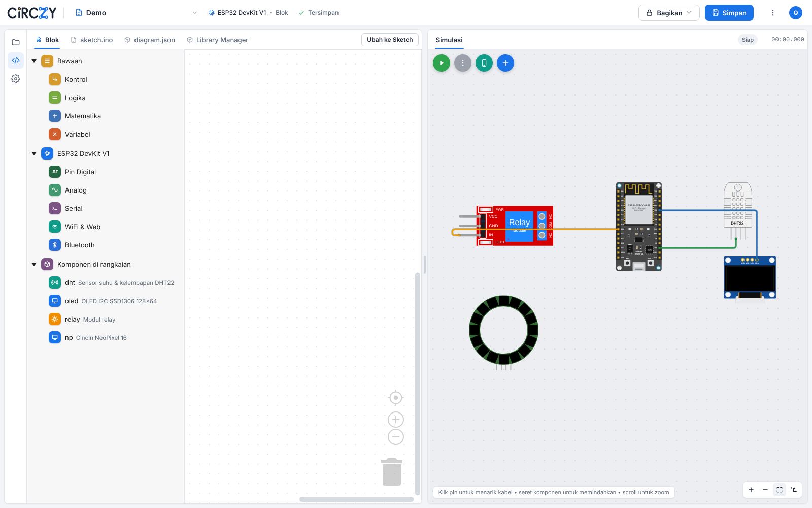Save project with Simpan button

point(729,13)
